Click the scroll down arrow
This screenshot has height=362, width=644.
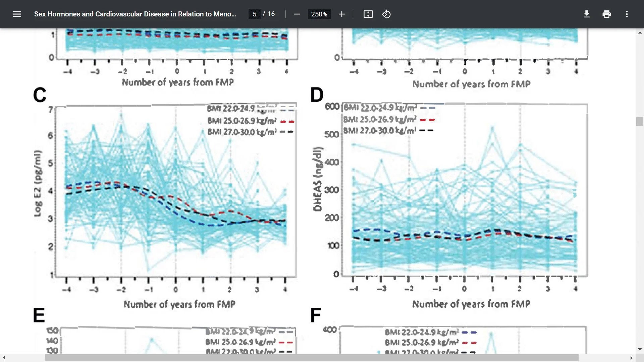pos(640,349)
